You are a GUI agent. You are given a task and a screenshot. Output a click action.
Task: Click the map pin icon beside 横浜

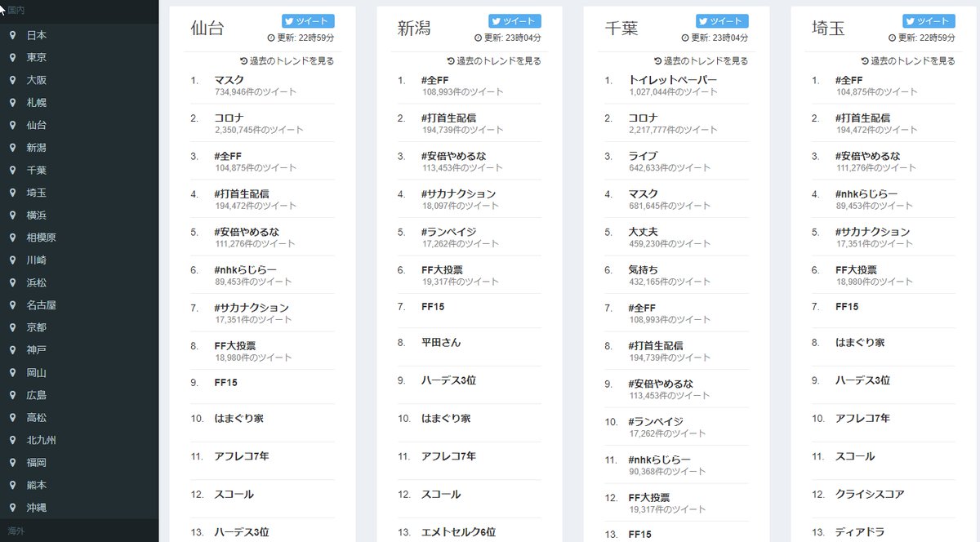tap(12, 215)
